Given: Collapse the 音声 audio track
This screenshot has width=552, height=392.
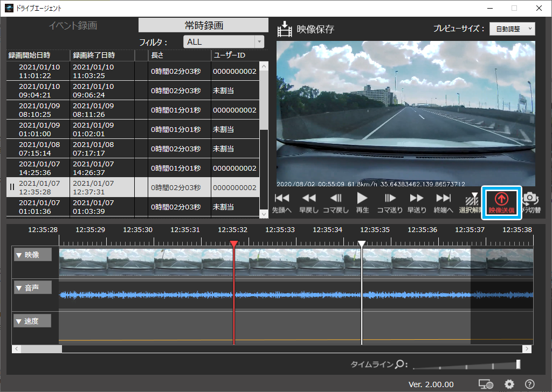Looking at the screenshot, I should pos(32,288).
